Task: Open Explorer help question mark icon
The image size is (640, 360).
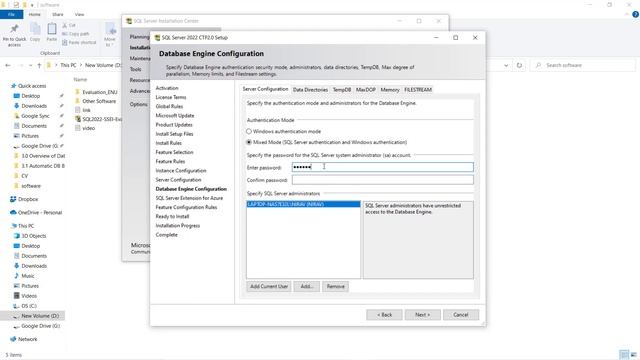Action: tap(635, 14)
